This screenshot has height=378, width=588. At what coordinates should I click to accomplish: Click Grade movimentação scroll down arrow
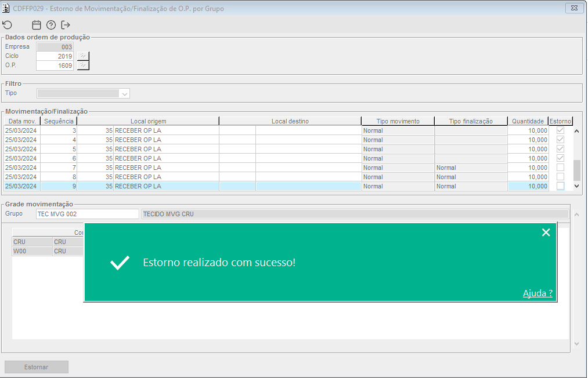click(577, 344)
